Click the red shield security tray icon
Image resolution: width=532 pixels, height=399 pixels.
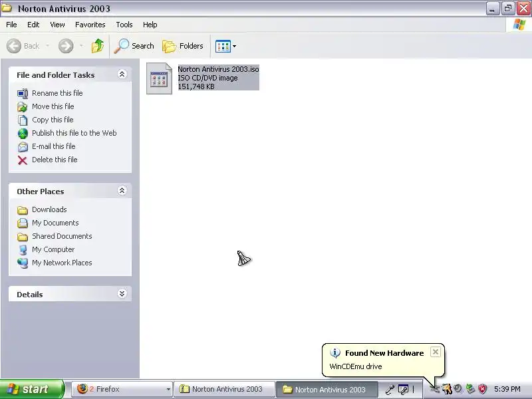(483, 389)
